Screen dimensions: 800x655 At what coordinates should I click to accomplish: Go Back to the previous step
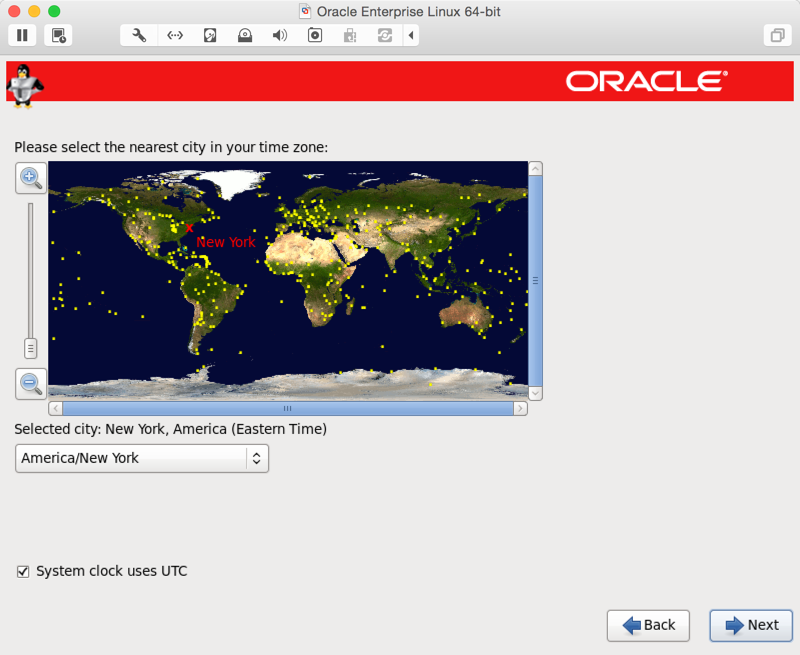pos(648,625)
